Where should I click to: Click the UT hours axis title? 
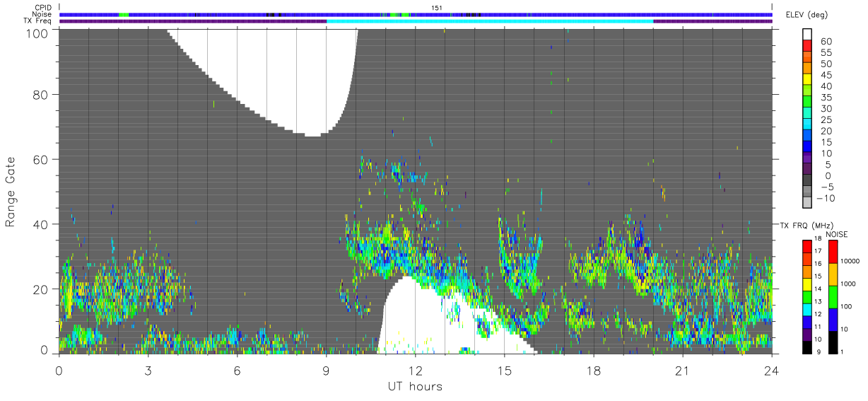415,386
